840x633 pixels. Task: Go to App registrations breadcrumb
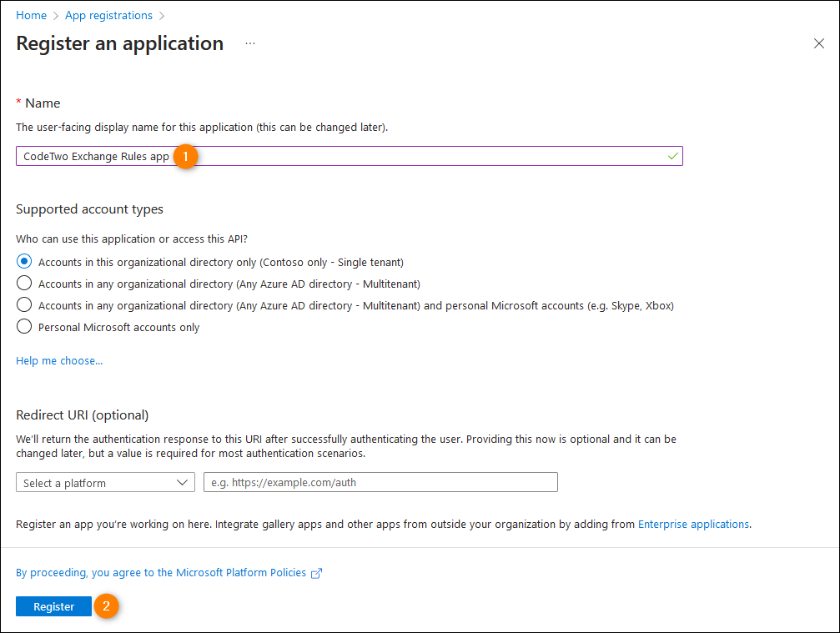pyautogui.click(x=108, y=16)
